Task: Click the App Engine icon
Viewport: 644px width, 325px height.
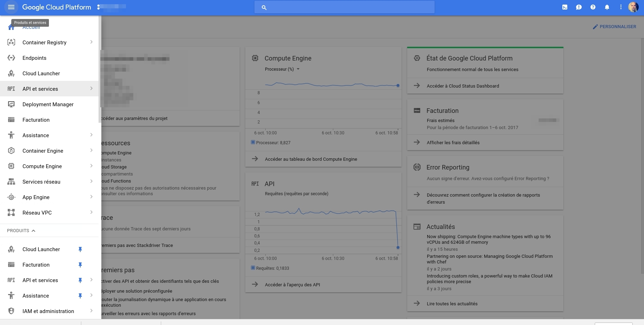Action: tap(11, 197)
